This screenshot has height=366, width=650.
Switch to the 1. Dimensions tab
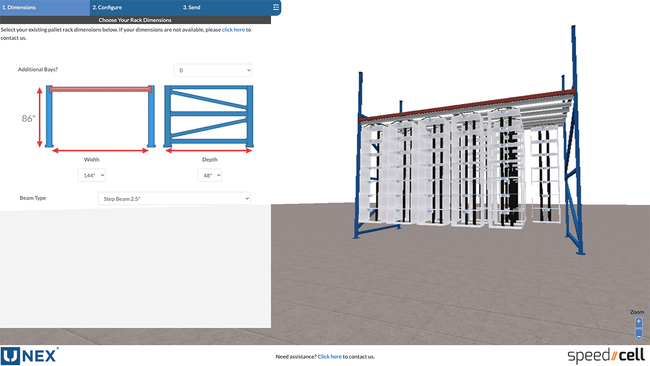tap(45, 7)
